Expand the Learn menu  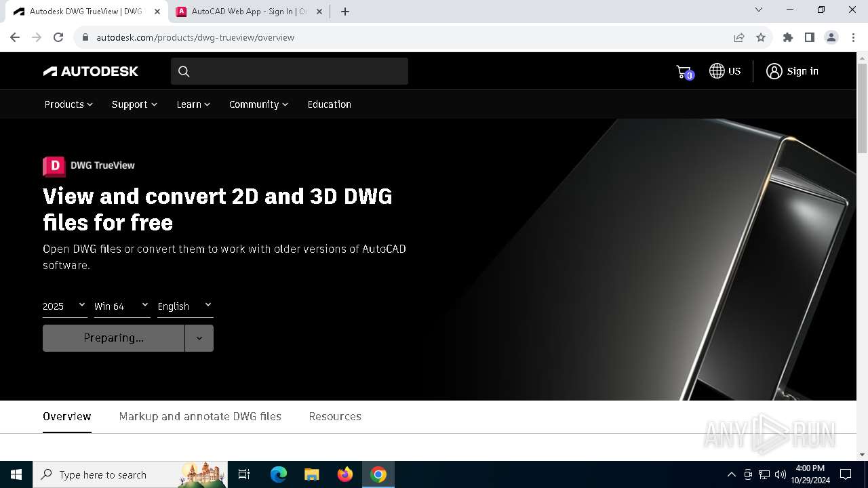[193, 104]
